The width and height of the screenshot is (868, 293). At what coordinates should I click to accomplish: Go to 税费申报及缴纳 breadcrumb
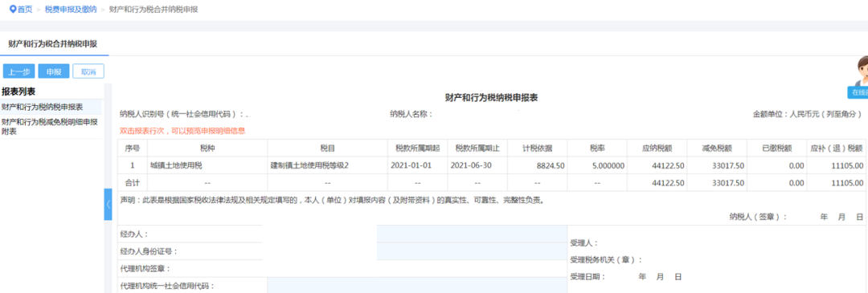pyautogui.click(x=71, y=10)
